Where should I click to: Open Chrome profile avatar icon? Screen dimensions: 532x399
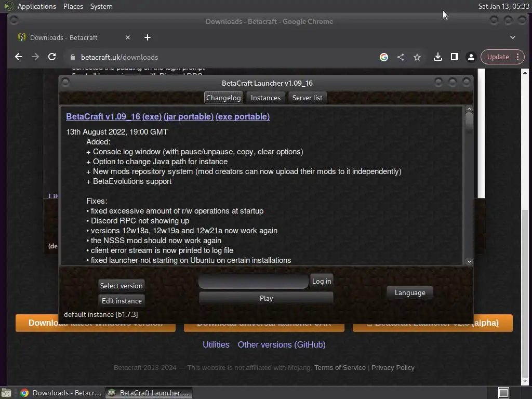[x=471, y=57]
